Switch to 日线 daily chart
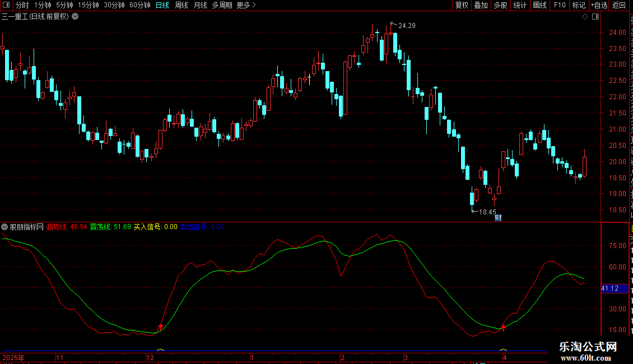This screenshot has height=364, width=633. point(162,5)
